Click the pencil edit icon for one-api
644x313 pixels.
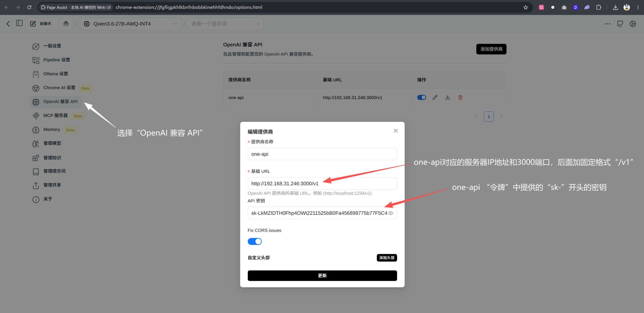[435, 97]
